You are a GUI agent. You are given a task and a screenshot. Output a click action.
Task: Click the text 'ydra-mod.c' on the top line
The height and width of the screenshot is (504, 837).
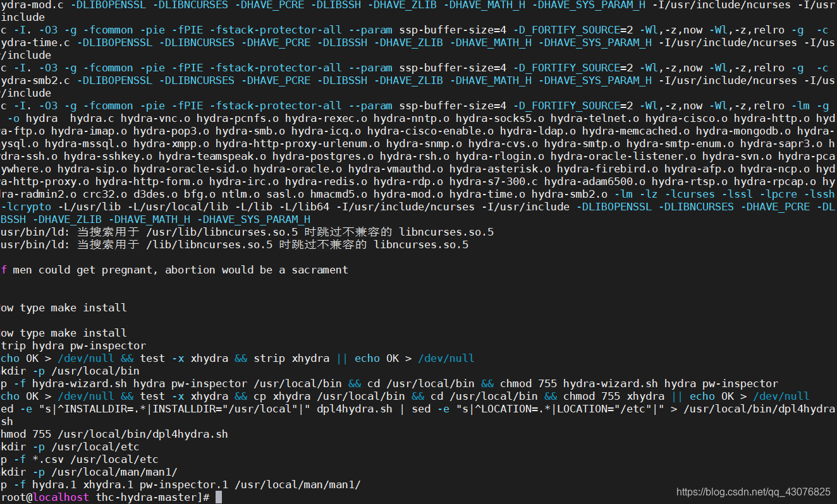[32, 5]
